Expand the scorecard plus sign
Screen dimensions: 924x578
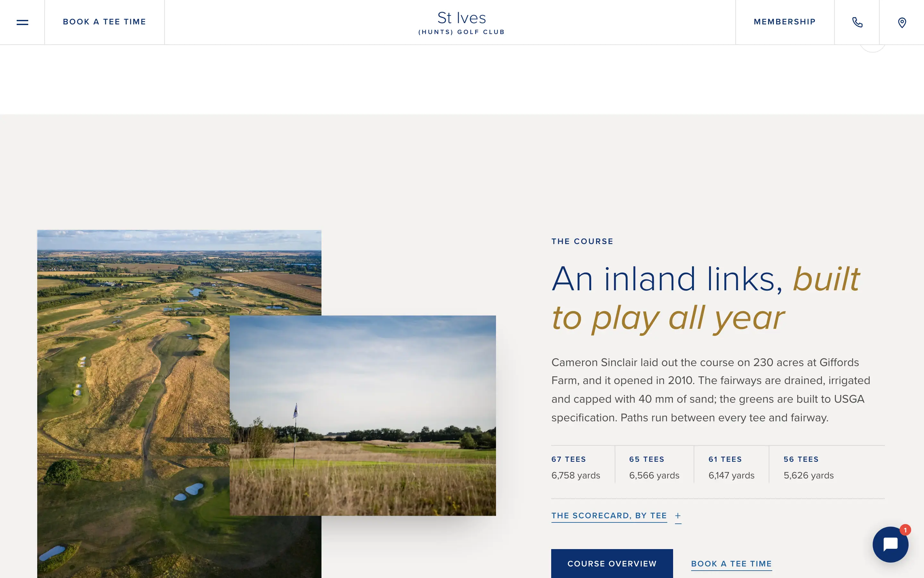point(678,516)
